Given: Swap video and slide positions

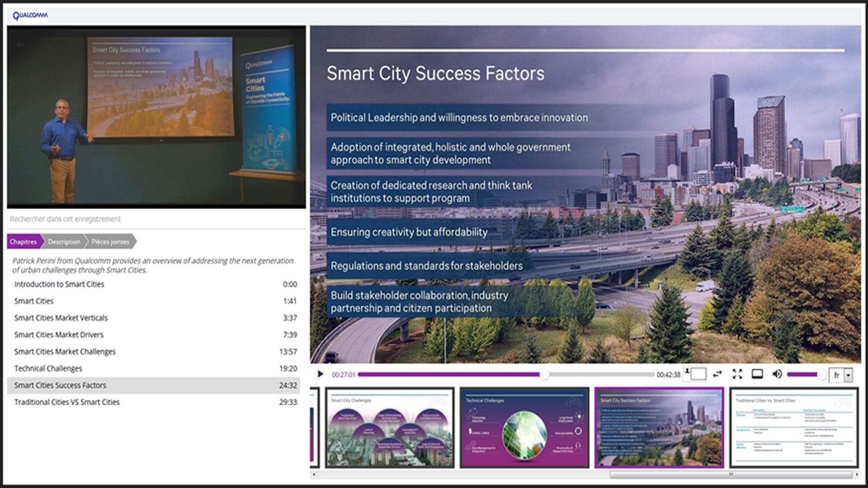Looking at the screenshot, I should pos(717,374).
